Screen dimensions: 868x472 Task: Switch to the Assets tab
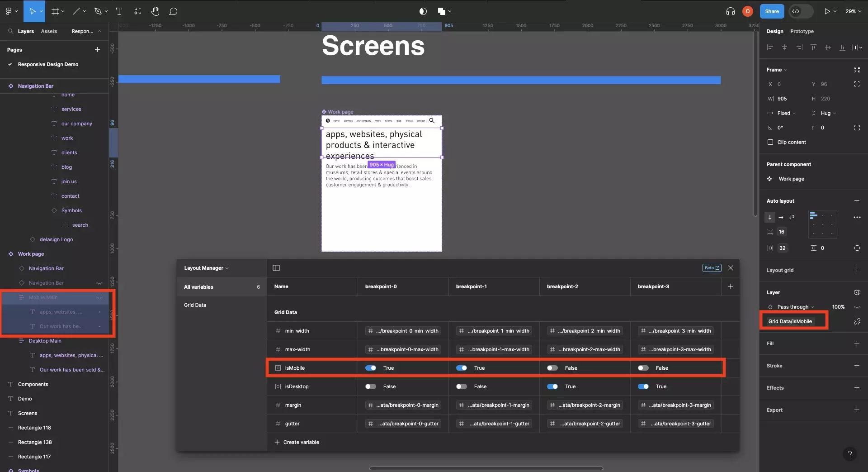point(49,31)
